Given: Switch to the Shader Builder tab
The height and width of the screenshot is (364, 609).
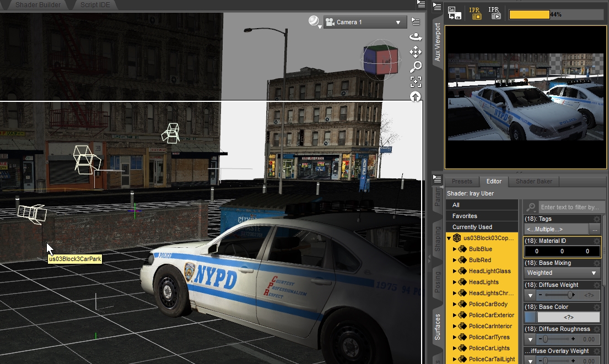Looking at the screenshot, I should (38, 4).
